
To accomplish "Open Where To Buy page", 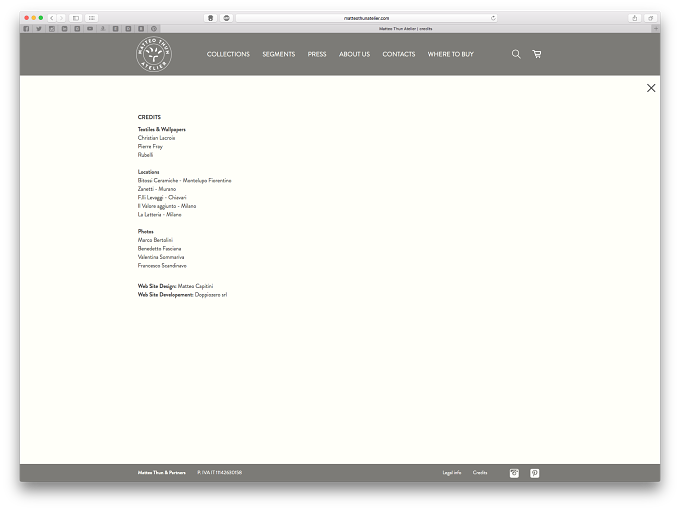I will (x=451, y=54).
